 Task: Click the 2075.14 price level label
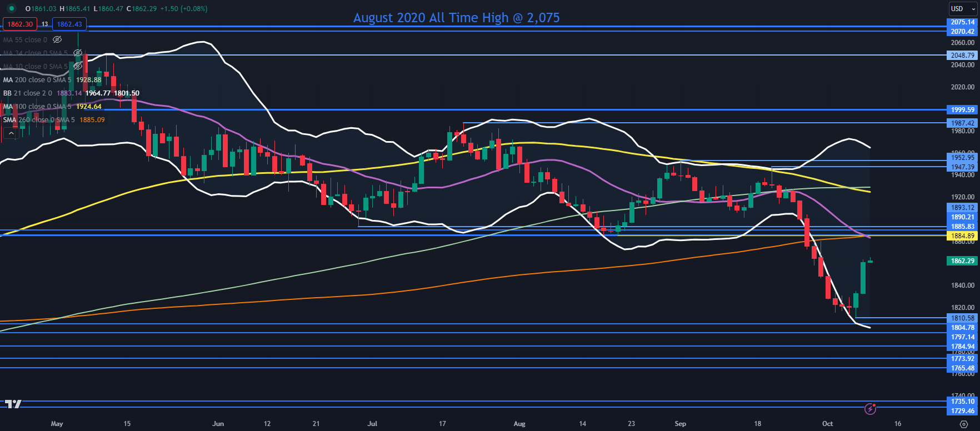(962, 23)
